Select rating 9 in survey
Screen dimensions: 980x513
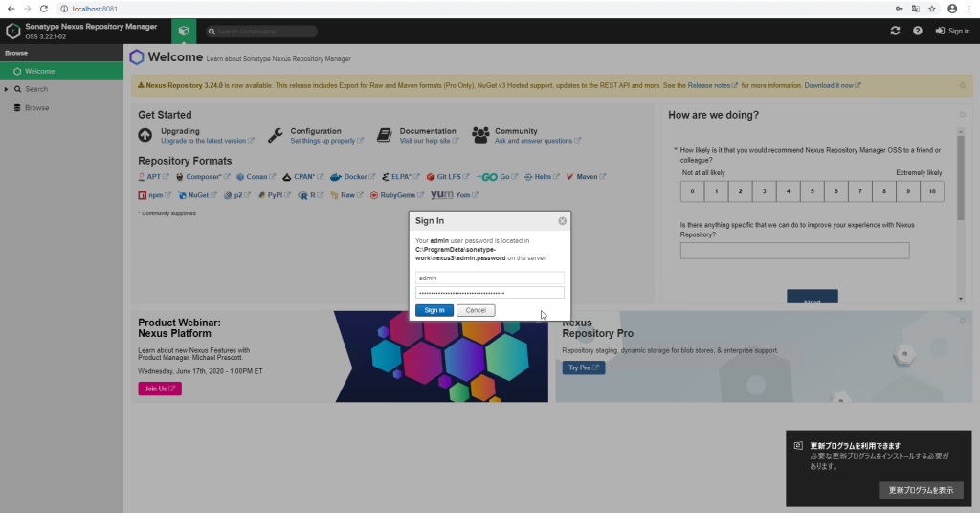(907, 191)
